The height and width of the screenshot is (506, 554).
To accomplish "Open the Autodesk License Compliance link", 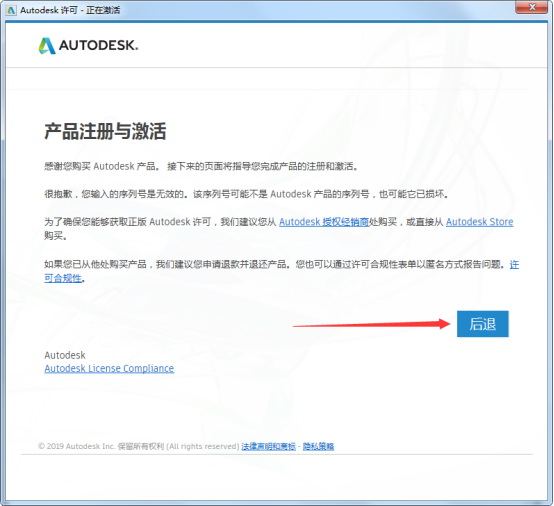I will click(x=109, y=368).
